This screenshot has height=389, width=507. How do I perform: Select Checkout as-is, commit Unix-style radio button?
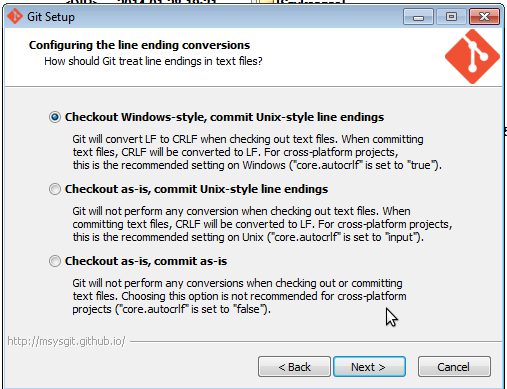[x=55, y=189]
